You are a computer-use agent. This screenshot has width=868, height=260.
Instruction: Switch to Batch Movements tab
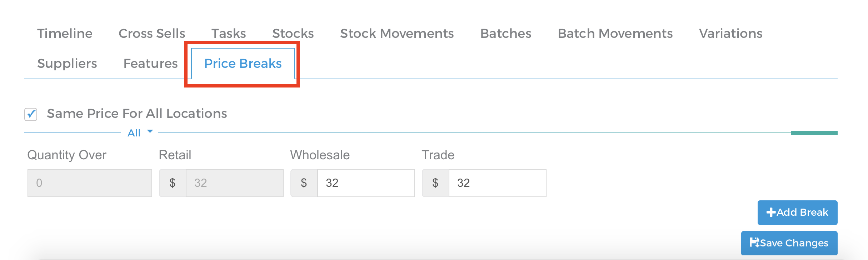[x=615, y=33]
